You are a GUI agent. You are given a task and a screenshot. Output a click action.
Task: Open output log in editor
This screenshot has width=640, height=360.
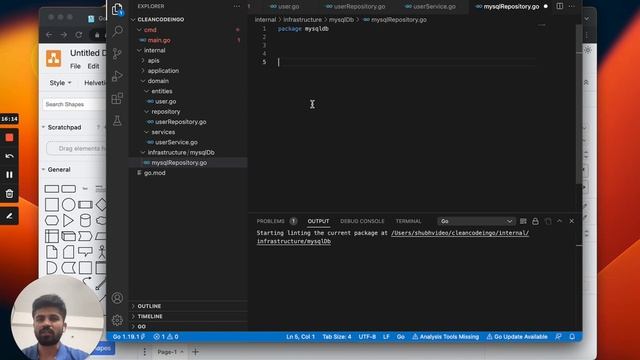[x=548, y=221]
